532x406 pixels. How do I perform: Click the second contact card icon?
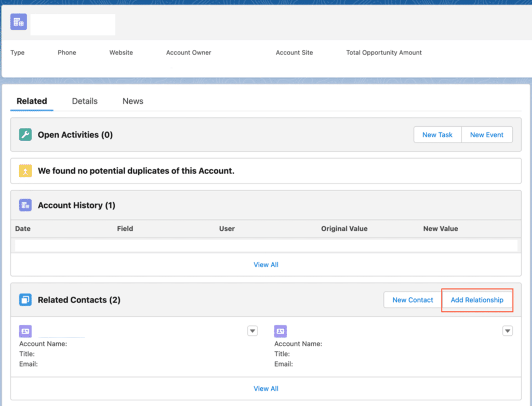[281, 331]
